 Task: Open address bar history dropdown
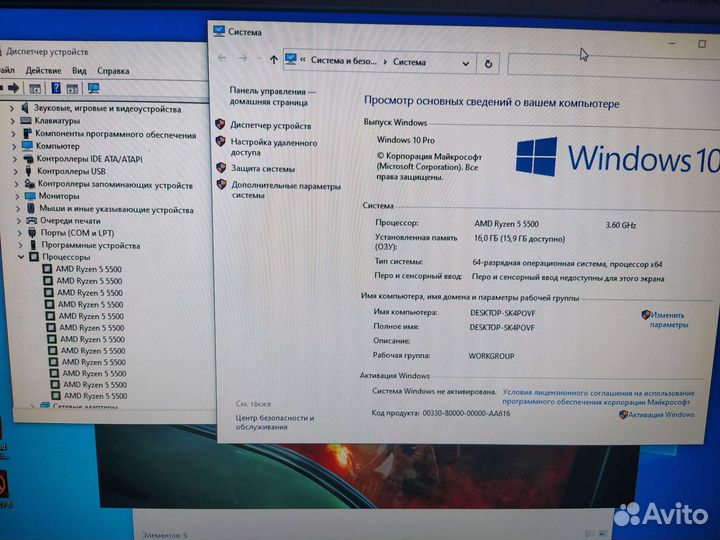[x=466, y=63]
